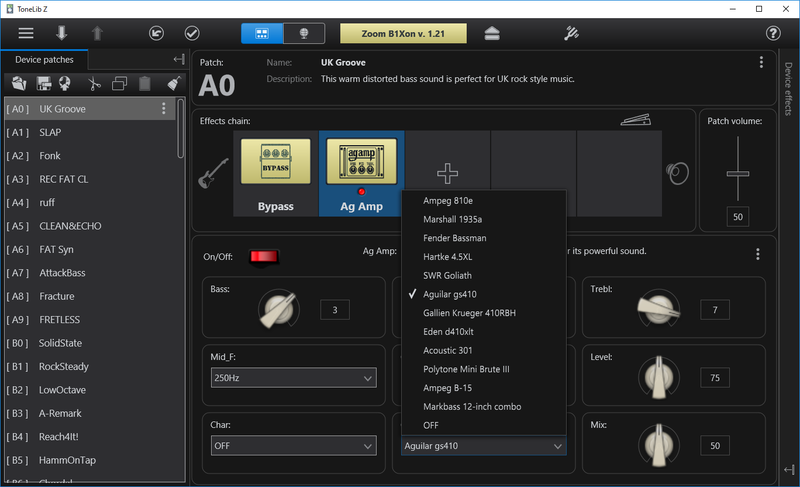This screenshot has height=487, width=800.
Task: Click the Bass value field 3
Action: [x=335, y=310]
